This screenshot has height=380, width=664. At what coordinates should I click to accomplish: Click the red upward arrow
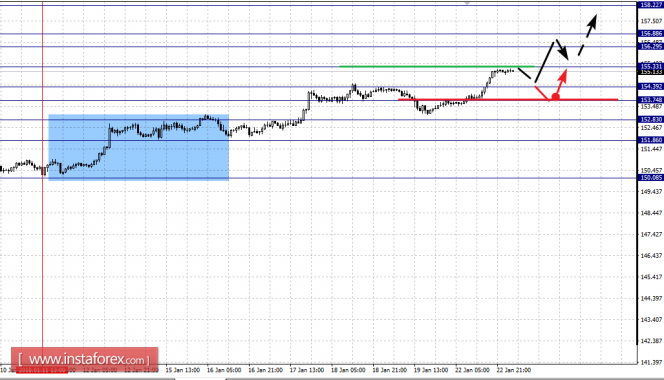(x=562, y=82)
